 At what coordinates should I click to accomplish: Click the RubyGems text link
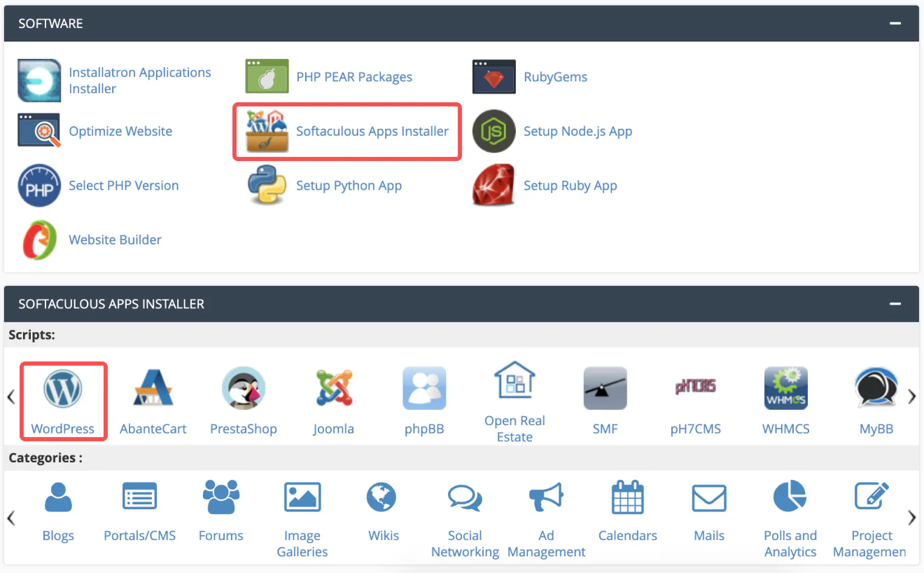555,77
